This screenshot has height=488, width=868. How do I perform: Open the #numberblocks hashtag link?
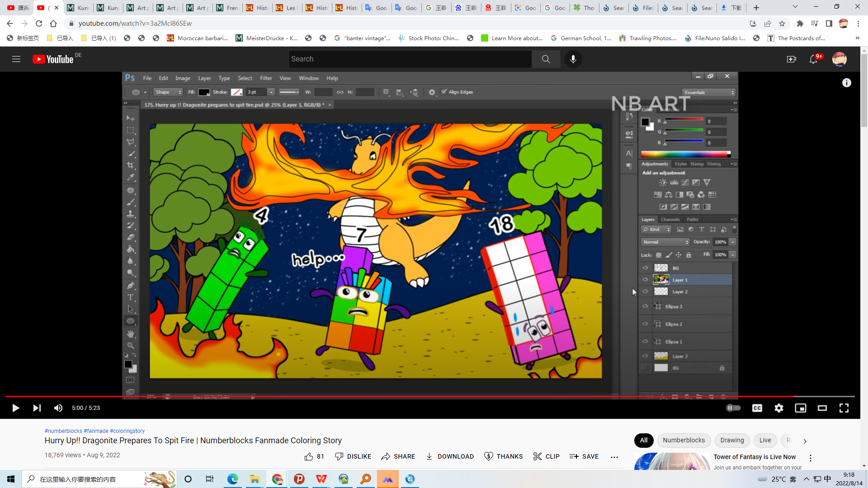click(x=63, y=431)
